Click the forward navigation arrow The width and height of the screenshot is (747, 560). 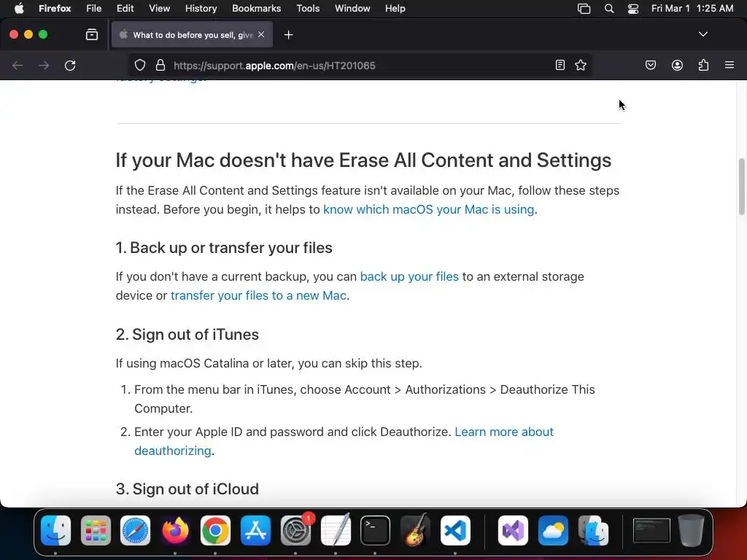tap(44, 65)
